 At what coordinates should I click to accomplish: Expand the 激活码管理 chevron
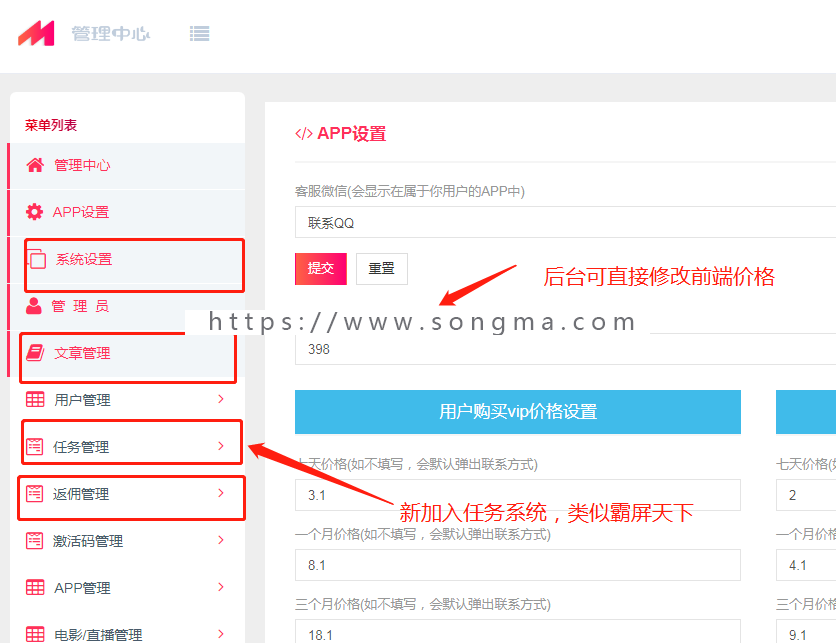(221, 540)
